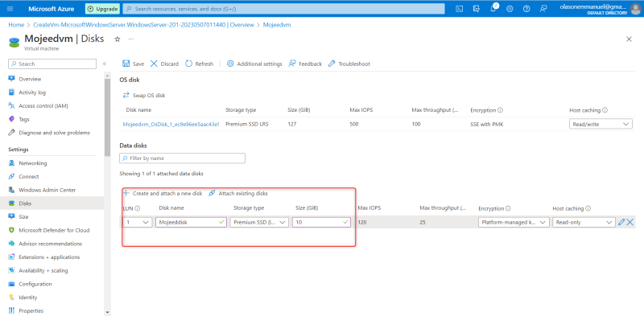644x316 pixels.
Task: Click the help question mark icon
Action: [x=526, y=9]
